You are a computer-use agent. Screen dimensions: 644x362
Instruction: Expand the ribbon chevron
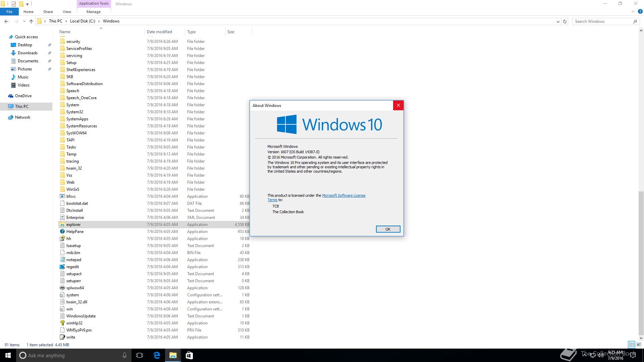tap(633, 11)
